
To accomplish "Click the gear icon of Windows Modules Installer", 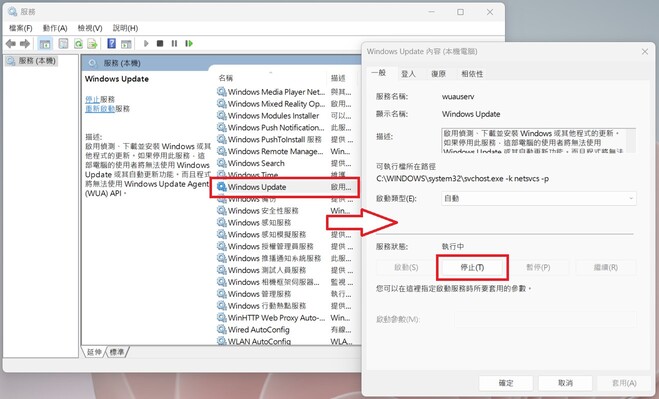I will (221, 115).
